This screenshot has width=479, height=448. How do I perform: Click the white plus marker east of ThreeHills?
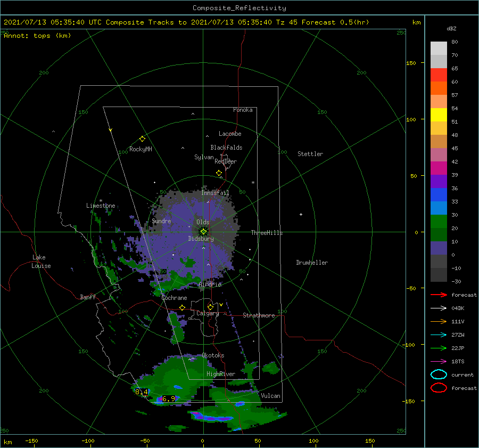coord(301,214)
